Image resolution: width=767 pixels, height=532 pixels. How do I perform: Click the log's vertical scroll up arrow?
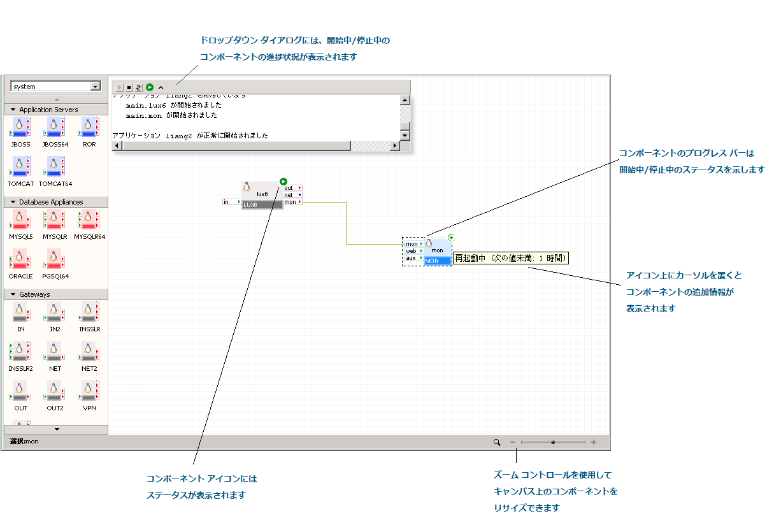point(405,100)
